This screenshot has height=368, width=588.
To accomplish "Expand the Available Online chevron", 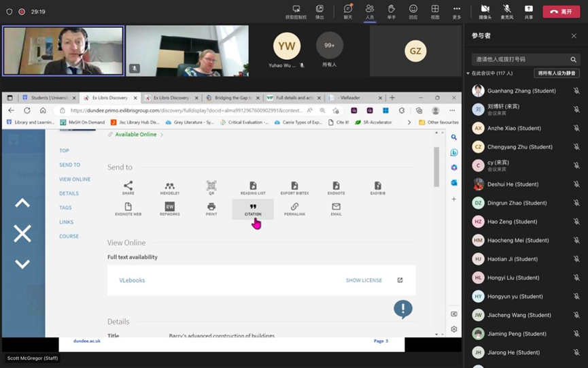I will (x=162, y=135).
